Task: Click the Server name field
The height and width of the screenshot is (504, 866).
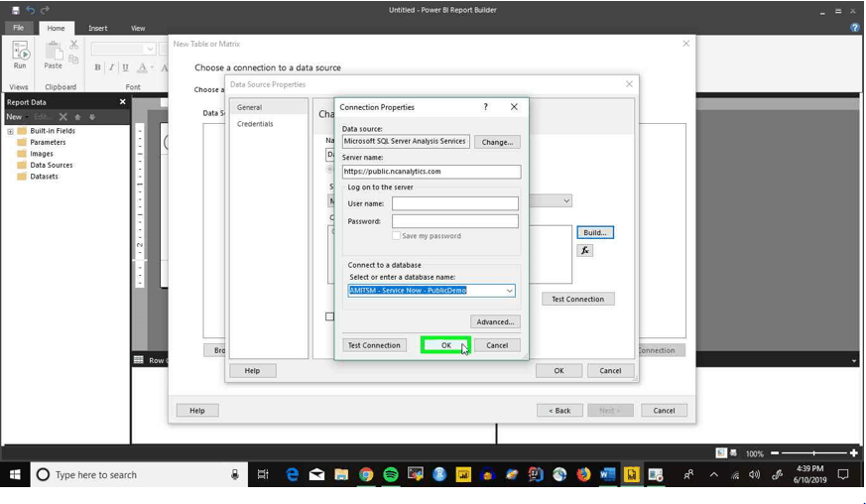Action: pos(431,172)
